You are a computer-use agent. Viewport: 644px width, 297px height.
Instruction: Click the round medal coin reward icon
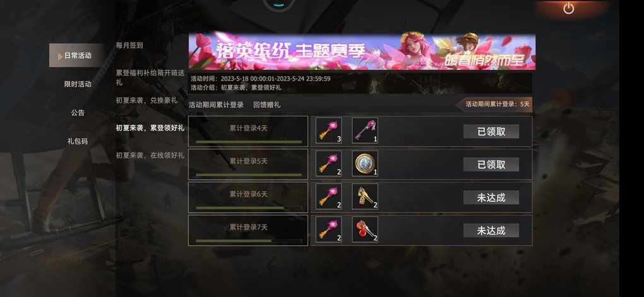coord(365,163)
